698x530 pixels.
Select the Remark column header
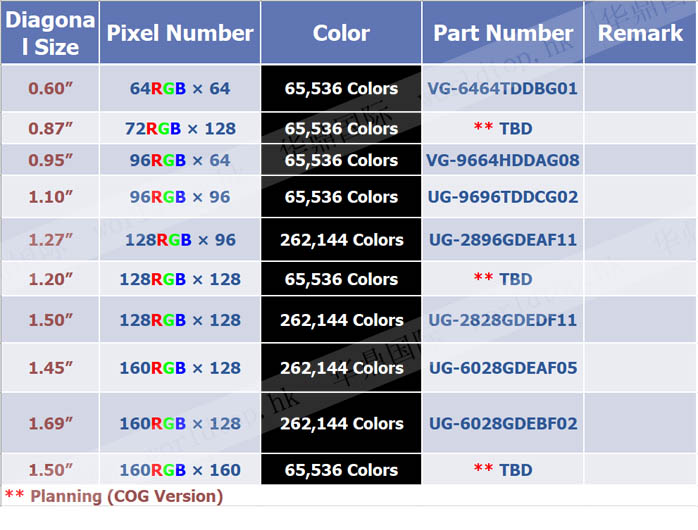(x=640, y=33)
